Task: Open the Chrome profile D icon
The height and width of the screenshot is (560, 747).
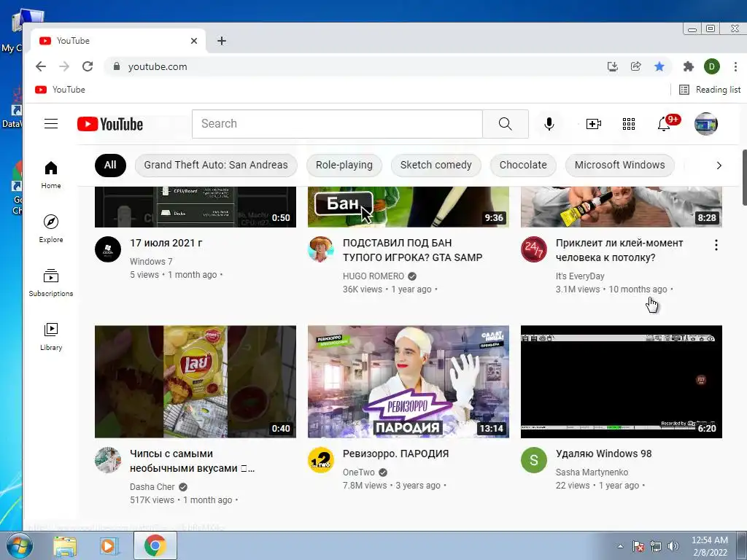Action: point(712,66)
